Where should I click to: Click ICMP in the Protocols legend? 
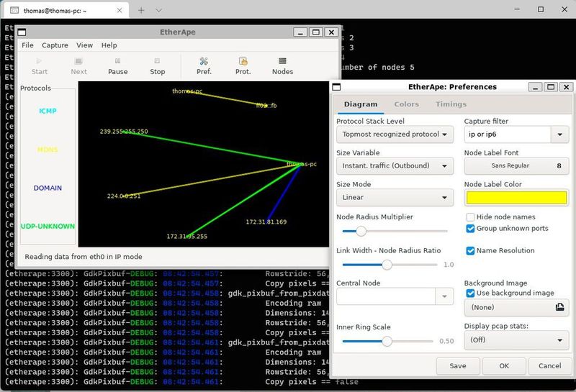(48, 111)
